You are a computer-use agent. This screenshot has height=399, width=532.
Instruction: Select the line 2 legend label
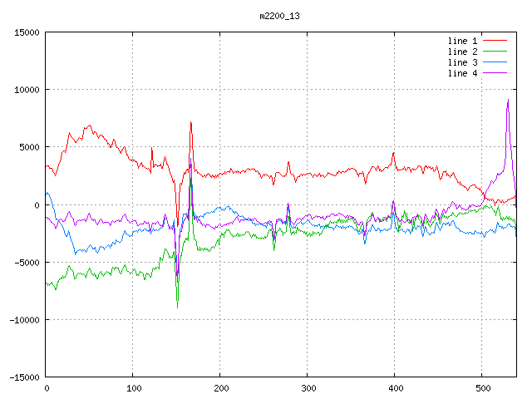(x=462, y=52)
